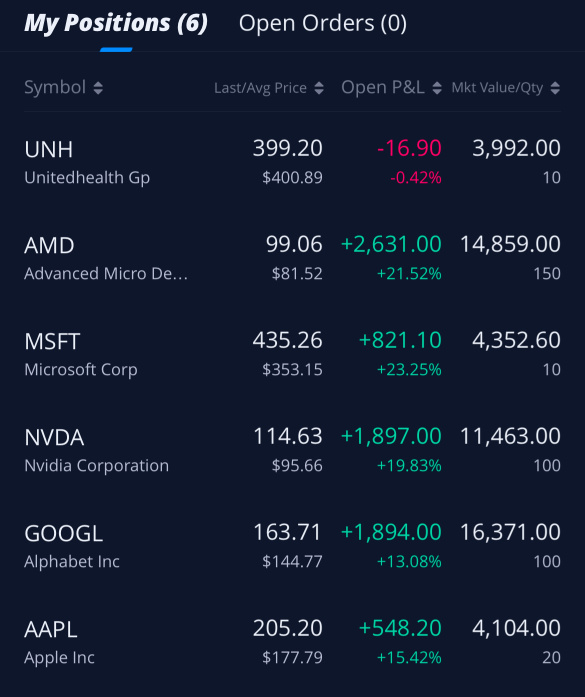Click the Open P&L header label

pos(383,87)
